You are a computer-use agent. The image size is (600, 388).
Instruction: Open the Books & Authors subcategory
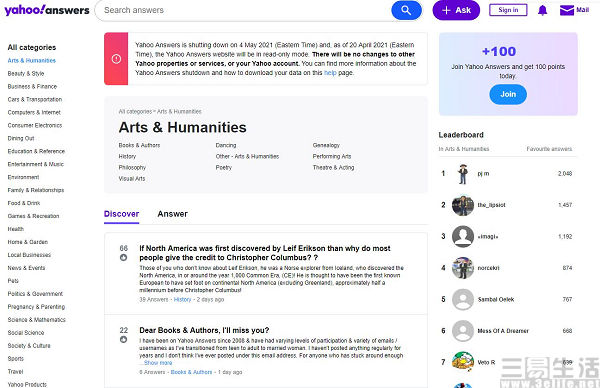139,145
